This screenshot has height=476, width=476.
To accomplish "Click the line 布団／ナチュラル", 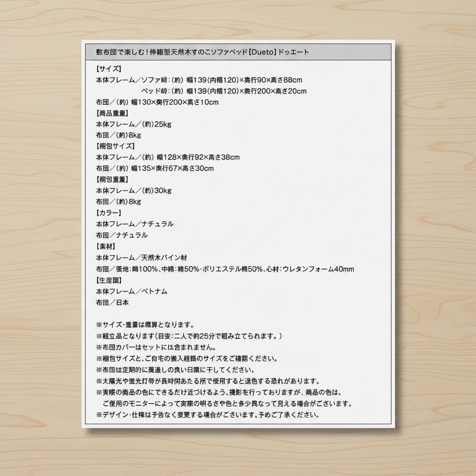I will pos(122,235).
